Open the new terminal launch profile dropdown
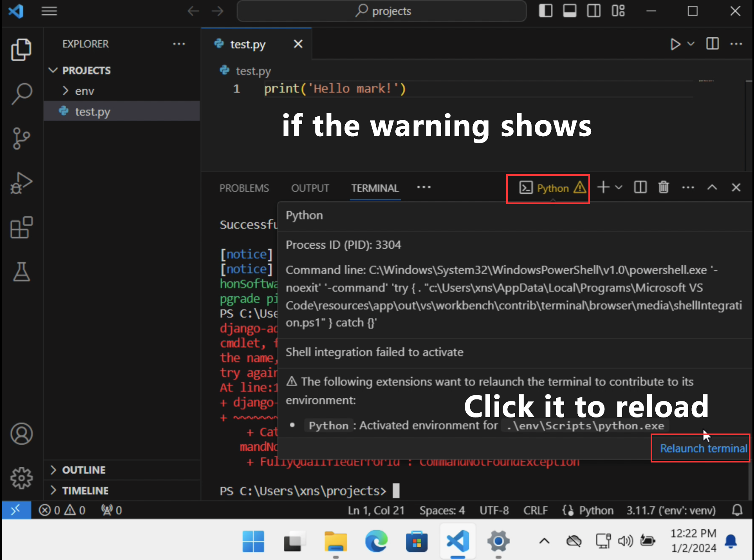754x560 pixels. [x=619, y=188]
